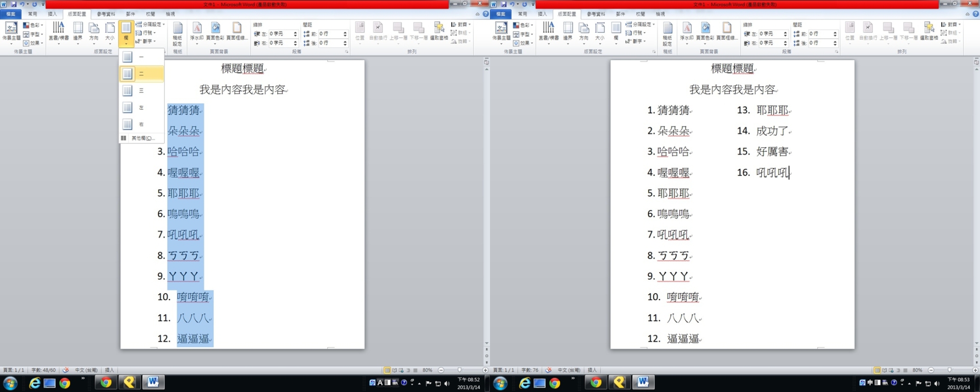The width and height of the screenshot is (980, 392).
Task: Switch to the 參考資料 References tab in the left window
Action: [106, 14]
